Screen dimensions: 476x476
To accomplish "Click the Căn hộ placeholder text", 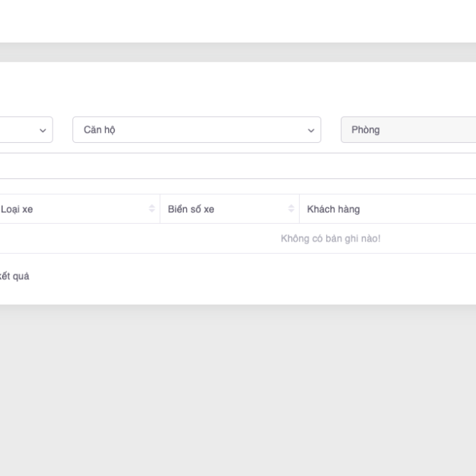I will (99, 130).
